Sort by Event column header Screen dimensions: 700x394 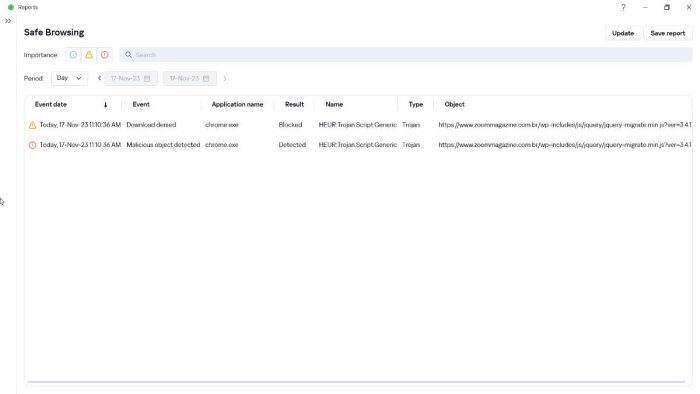141,104
